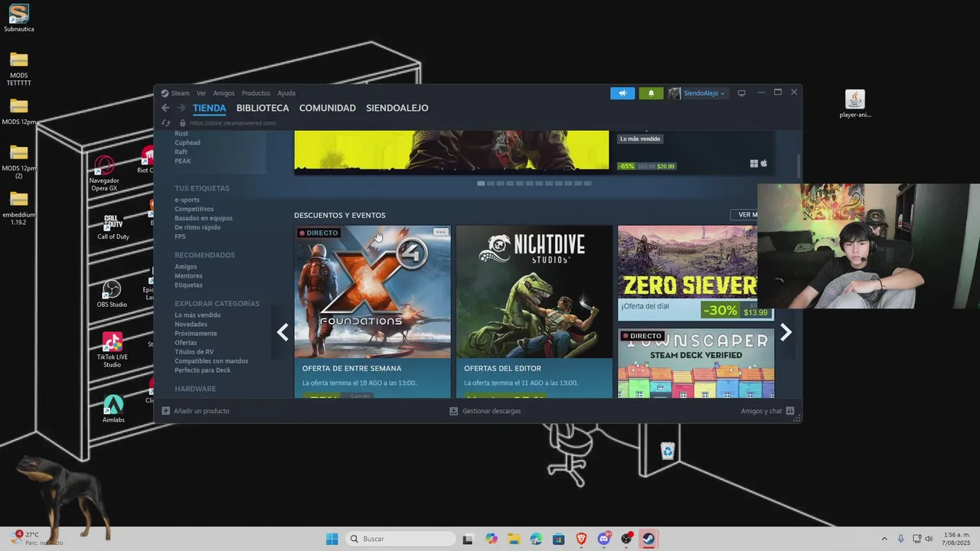This screenshot has height=551, width=980.
Task: Open the SIENDOALEJO profile tab
Action: (x=397, y=108)
